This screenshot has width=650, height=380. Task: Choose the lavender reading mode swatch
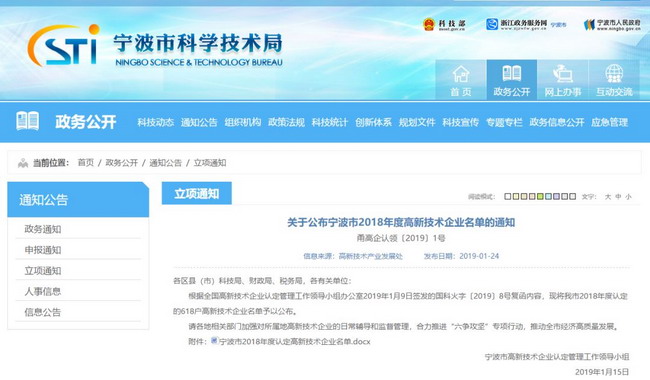556,196
